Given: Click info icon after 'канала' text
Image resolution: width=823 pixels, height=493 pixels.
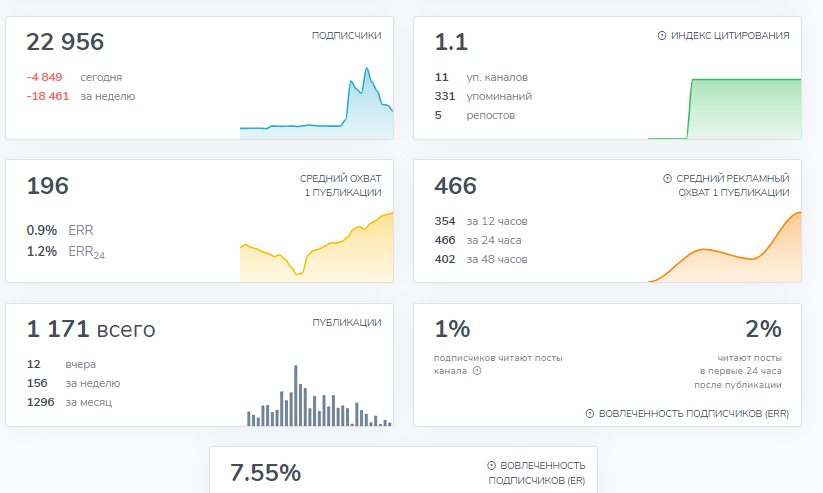Looking at the screenshot, I should [477, 371].
